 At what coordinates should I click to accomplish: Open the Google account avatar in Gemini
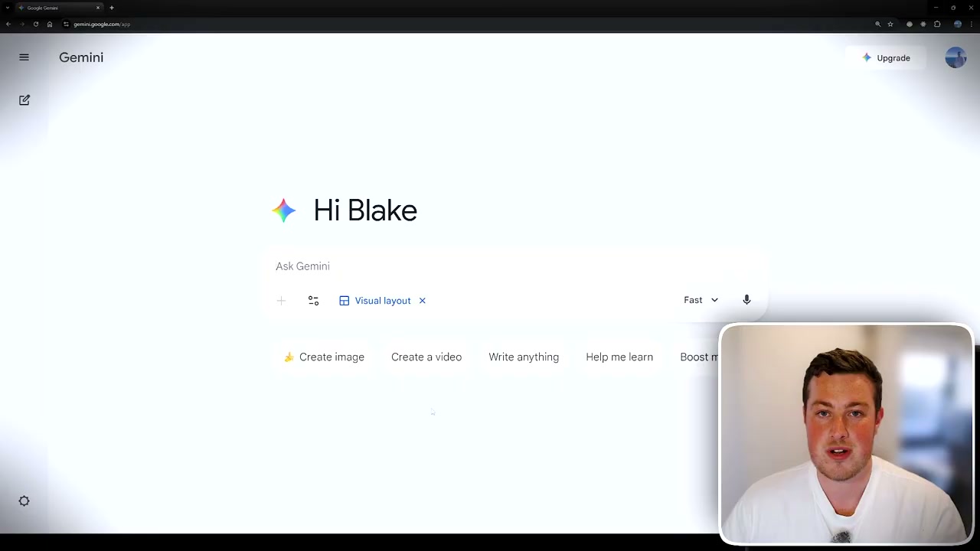point(955,57)
